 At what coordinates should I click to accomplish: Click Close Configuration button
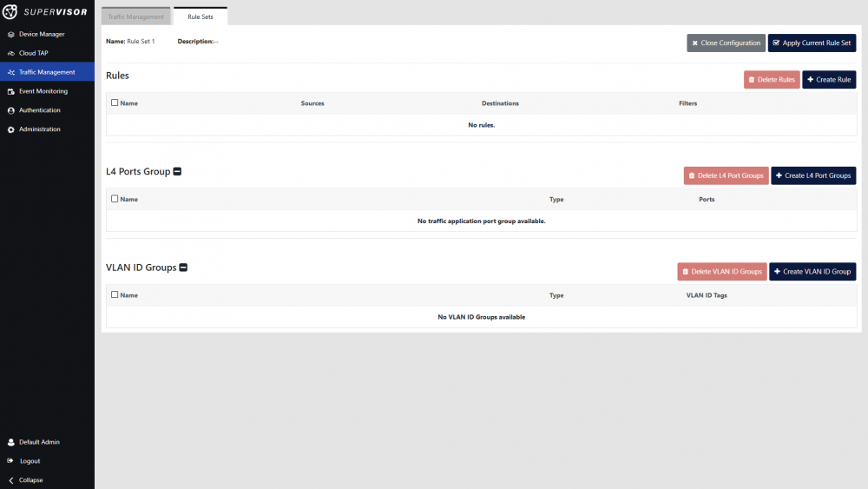pos(726,43)
